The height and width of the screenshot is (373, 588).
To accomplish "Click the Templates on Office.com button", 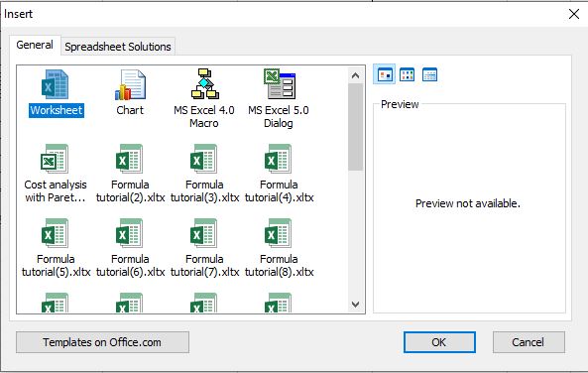I will click(102, 342).
